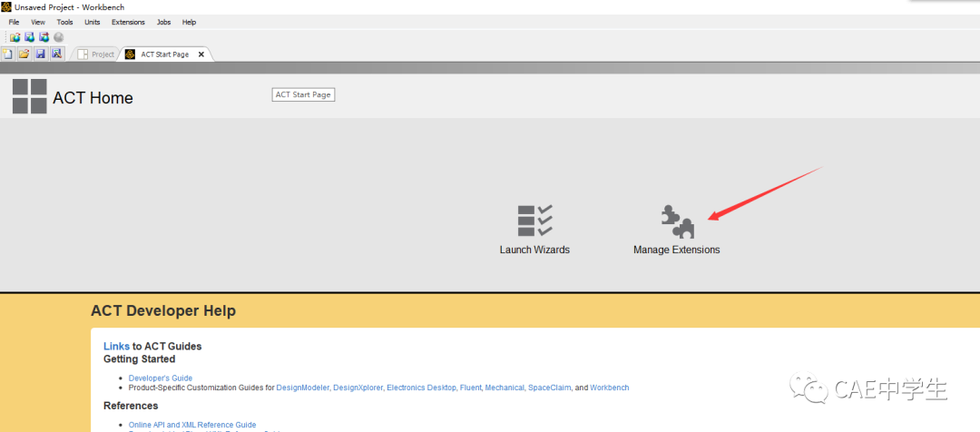Click the ACT Developer Help heading
Viewport: 980px width, 432px height.
point(163,310)
